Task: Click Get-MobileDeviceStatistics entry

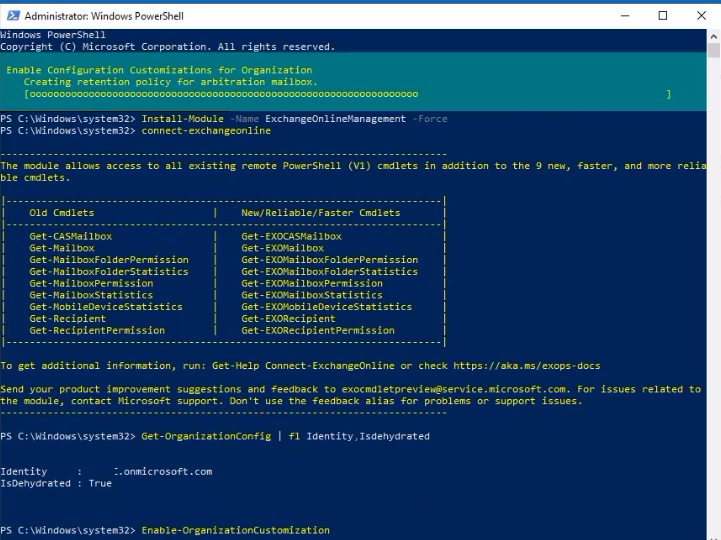Action: click(106, 307)
